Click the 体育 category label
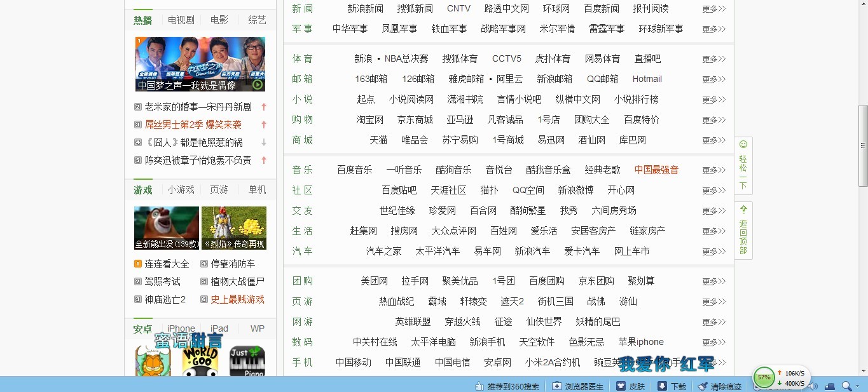The height and width of the screenshot is (392, 868). (303, 58)
